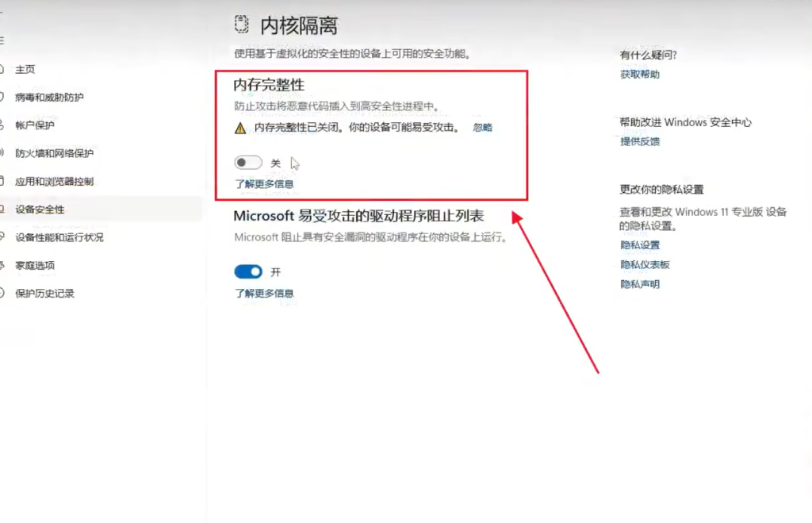Click the history clock icon beside 保护历史记录
Image resolution: width=812 pixels, height=523 pixels.
click(x=3, y=294)
